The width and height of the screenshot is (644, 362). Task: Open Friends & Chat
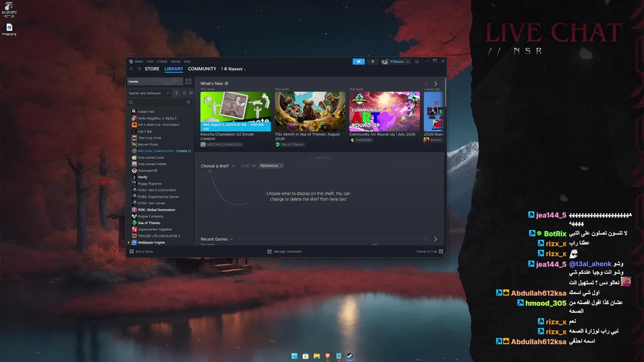click(x=429, y=251)
